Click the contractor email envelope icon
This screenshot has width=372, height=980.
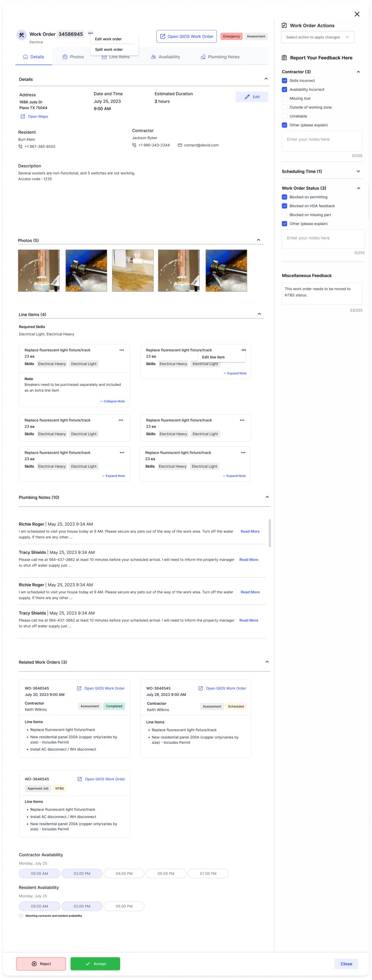click(180, 145)
